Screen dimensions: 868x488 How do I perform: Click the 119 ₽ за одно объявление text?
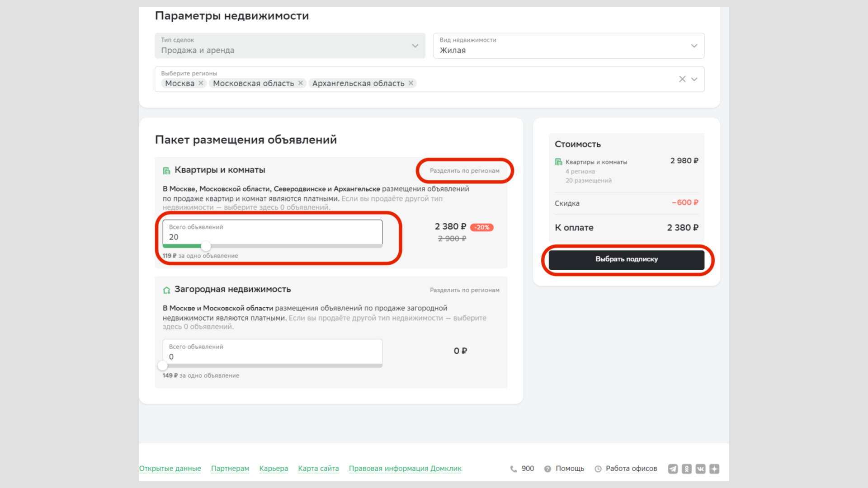tap(200, 256)
